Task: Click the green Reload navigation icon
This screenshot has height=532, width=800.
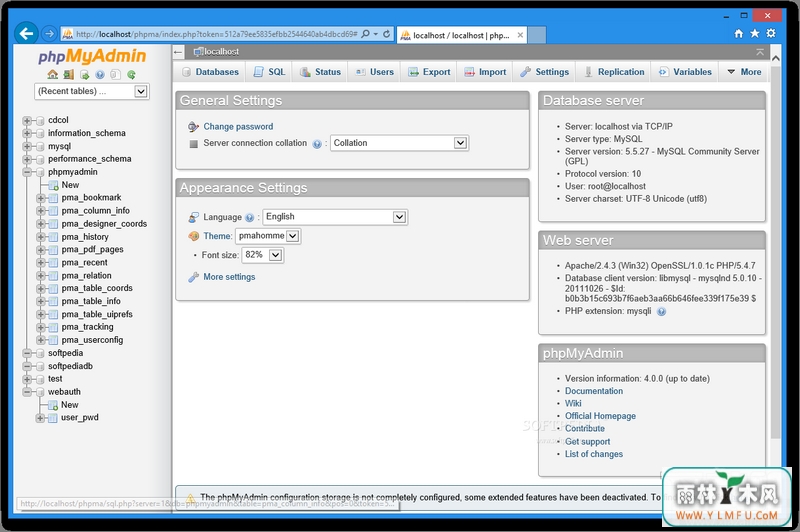Action: click(x=131, y=74)
